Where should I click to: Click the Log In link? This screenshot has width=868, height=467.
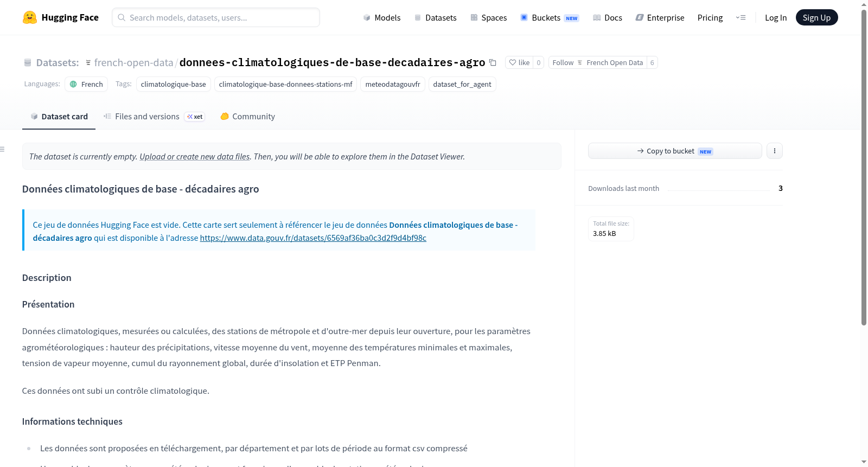776,17
